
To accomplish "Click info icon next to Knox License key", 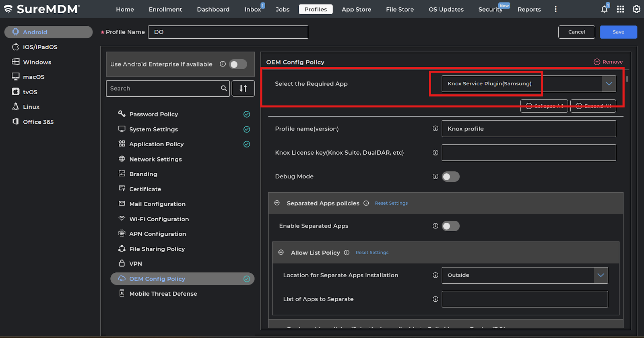I will (x=435, y=153).
